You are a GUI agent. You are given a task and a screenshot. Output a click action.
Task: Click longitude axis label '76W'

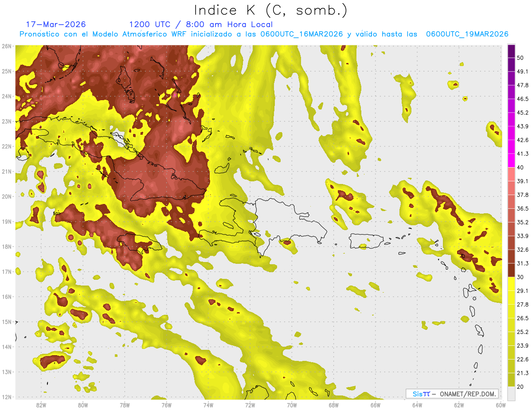166,405
